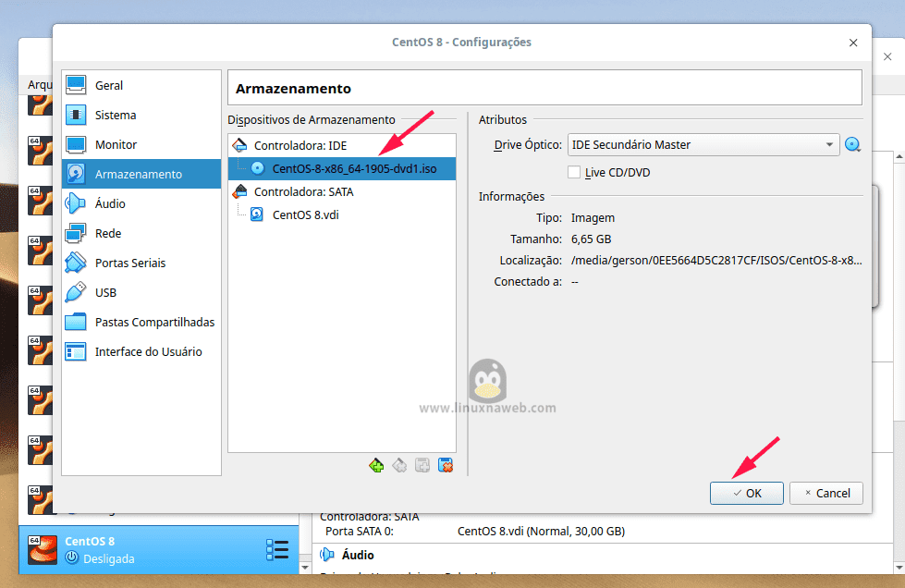Viewport: 905px width, 588px height.
Task: Click the "Armazenamento" page heading
Action: (293, 88)
